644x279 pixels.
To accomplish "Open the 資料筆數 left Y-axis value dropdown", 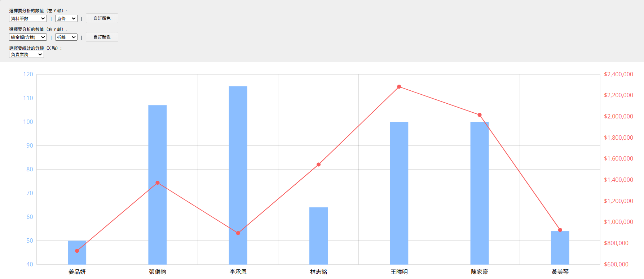I will point(28,18).
